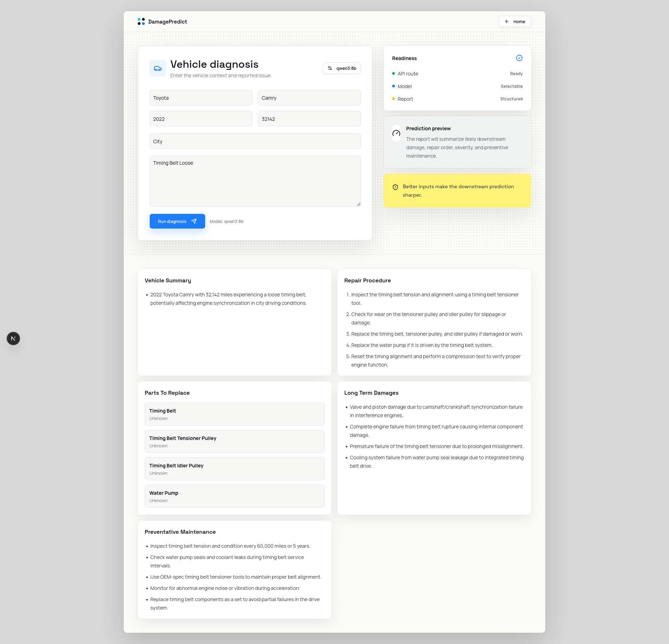Click the Repair Procedure heading

tap(368, 281)
